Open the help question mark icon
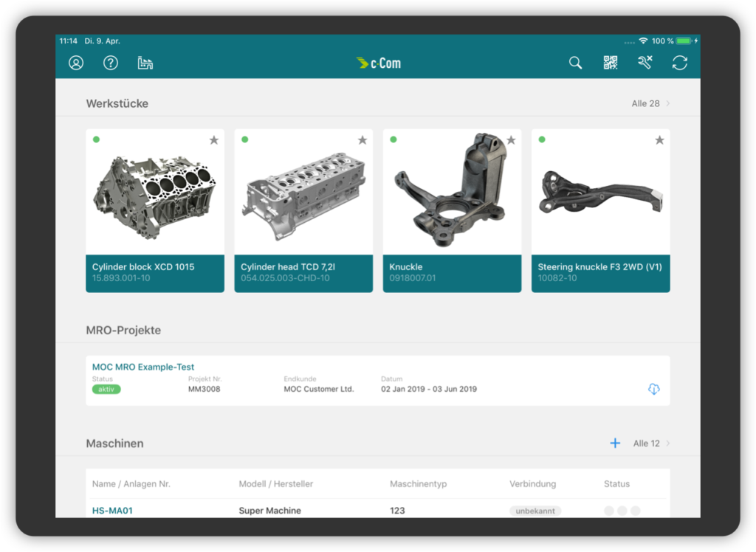Image resolution: width=756 pixels, height=552 pixels. (x=111, y=63)
